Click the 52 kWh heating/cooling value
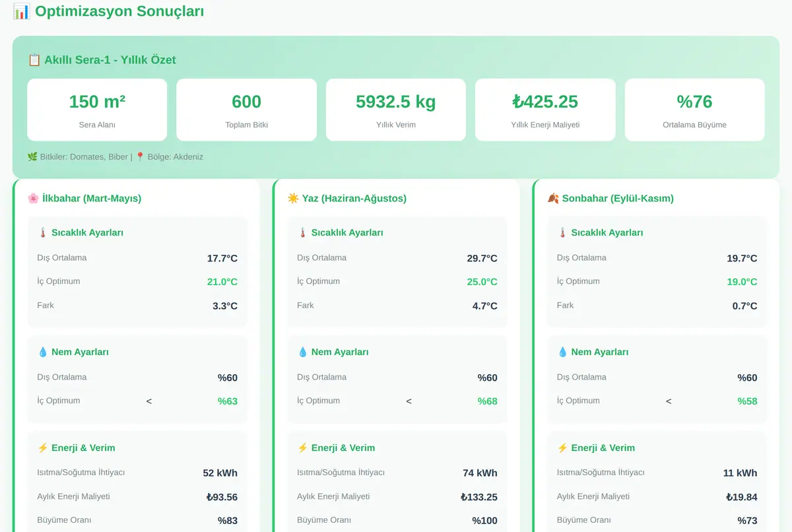 [220, 473]
